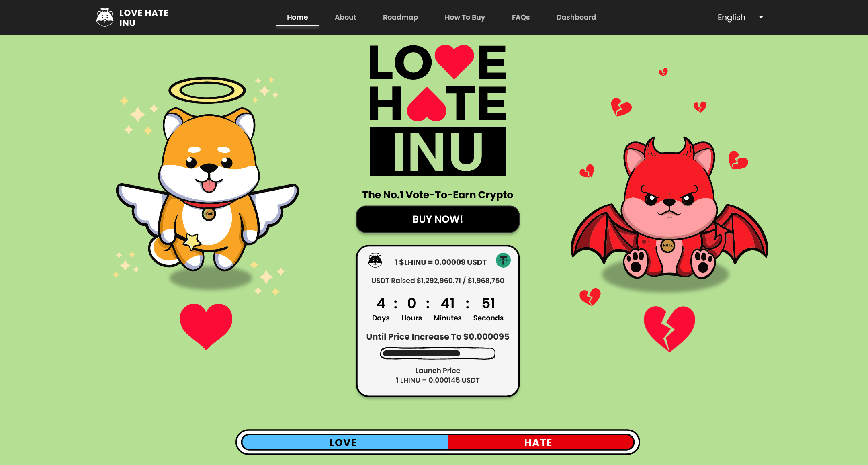Click the countdown Days value 4
This screenshot has height=465, width=868.
coord(381,303)
